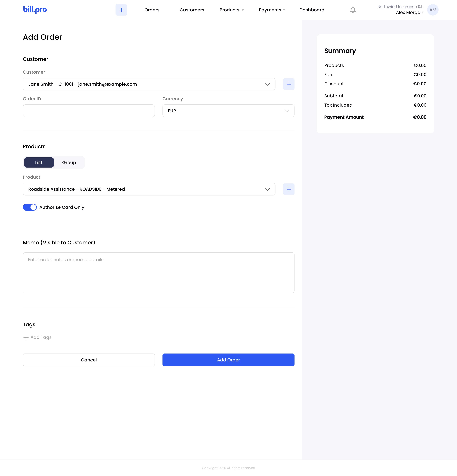The height and width of the screenshot is (476, 457).
Task: Open the Customer dropdown
Action: [x=149, y=84]
